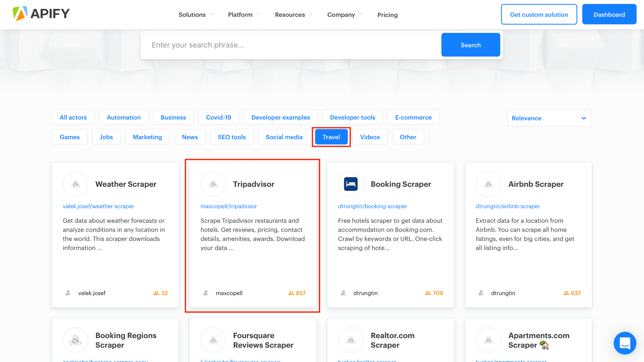Click the Booking Regions Scraper icon
Screen dimensions: 644x362
(x=75, y=340)
